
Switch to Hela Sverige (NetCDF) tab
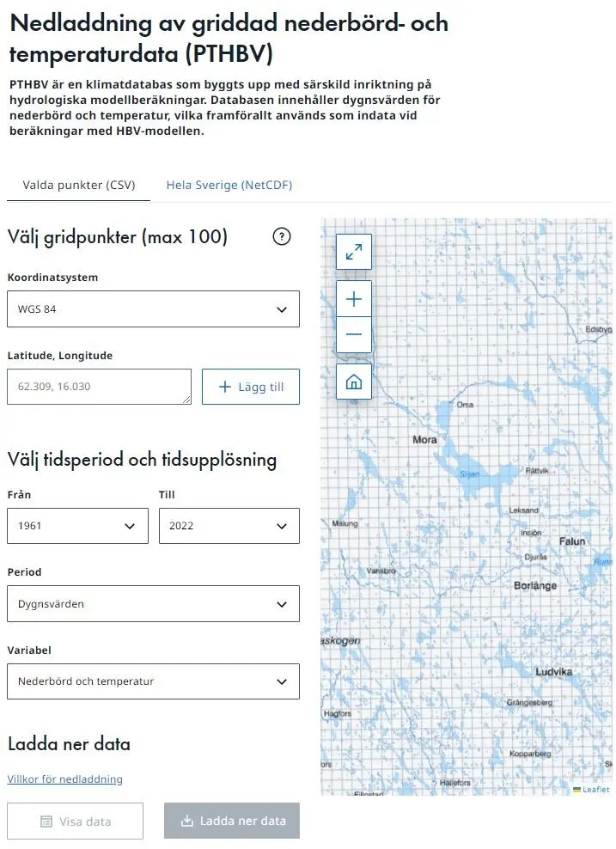tap(229, 185)
